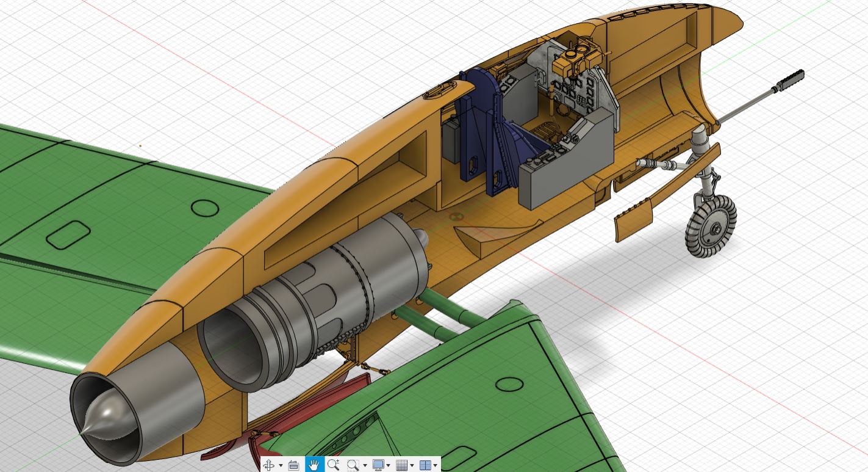Open the Display Settings monitor icon
This screenshot has width=868, height=472.
[378, 465]
